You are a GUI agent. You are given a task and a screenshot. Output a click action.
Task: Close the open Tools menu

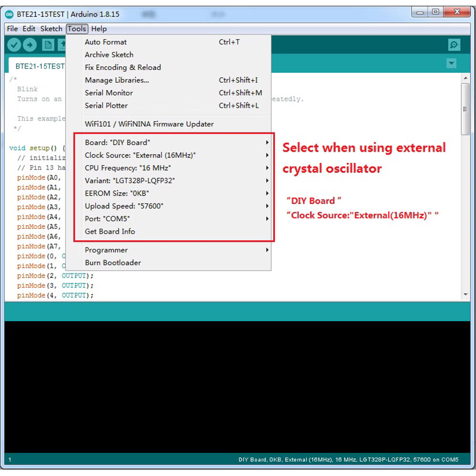77,29
